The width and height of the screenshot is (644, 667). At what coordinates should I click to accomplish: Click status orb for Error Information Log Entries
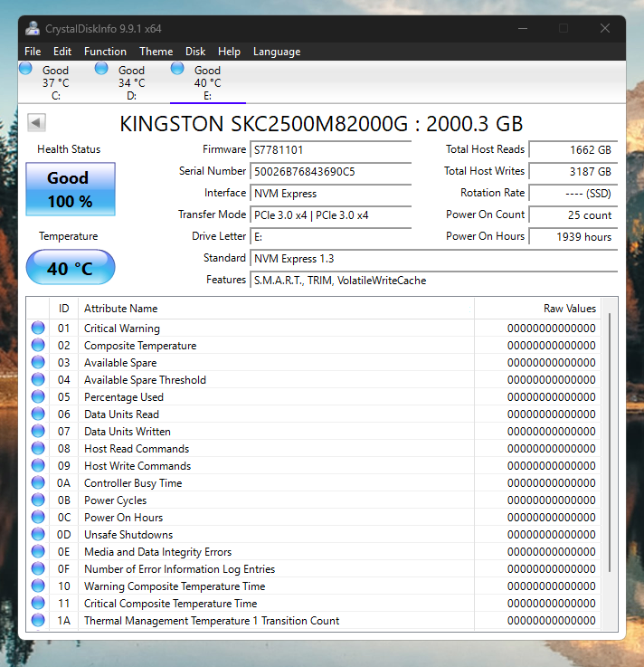[38, 568]
